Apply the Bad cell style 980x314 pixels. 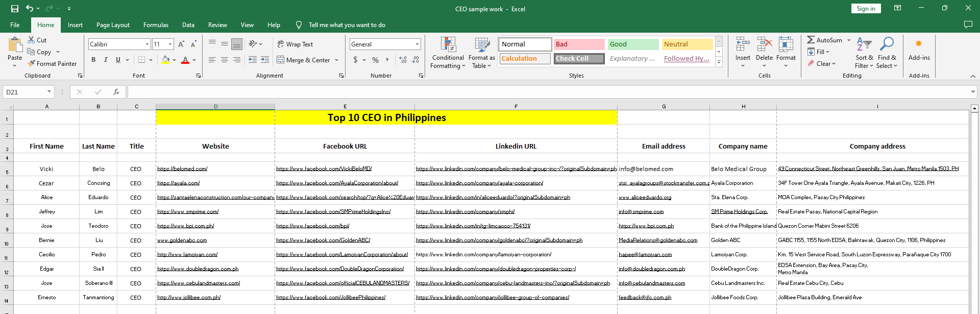(579, 44)
